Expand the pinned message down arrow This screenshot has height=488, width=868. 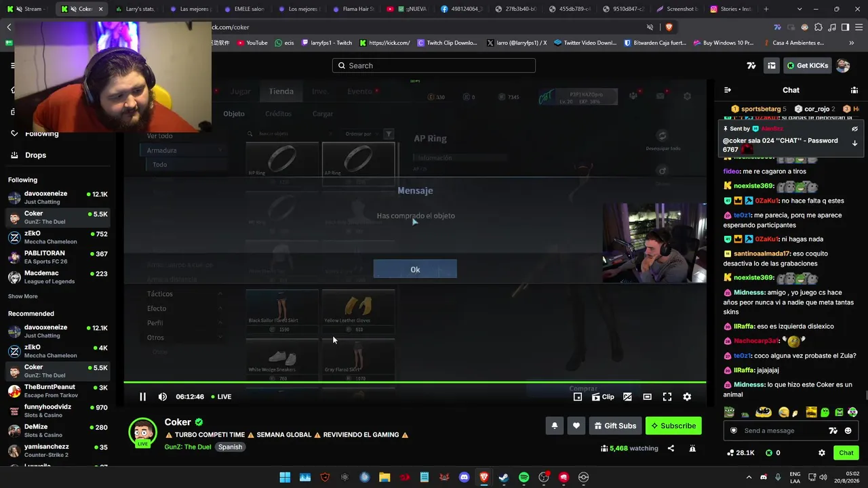click(x=854, y=143)
